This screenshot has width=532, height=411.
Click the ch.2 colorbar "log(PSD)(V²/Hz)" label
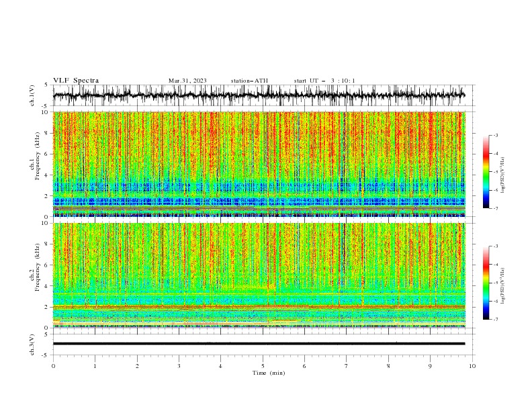pyautogui.click(x=502, y=285)
